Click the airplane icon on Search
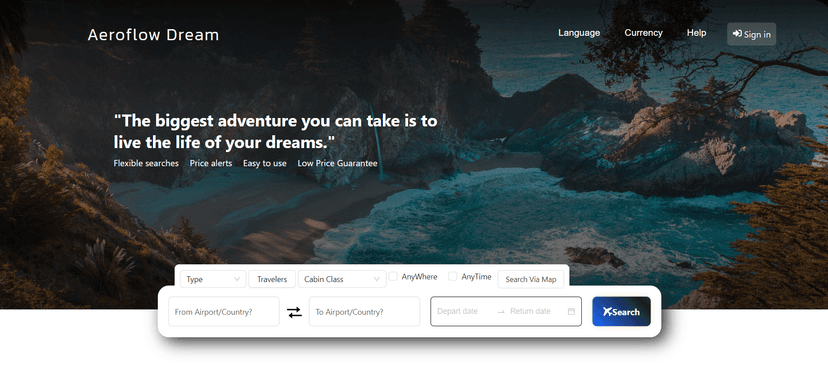The image size is (828, 366). pyautogui.click(x=607, y=312)
